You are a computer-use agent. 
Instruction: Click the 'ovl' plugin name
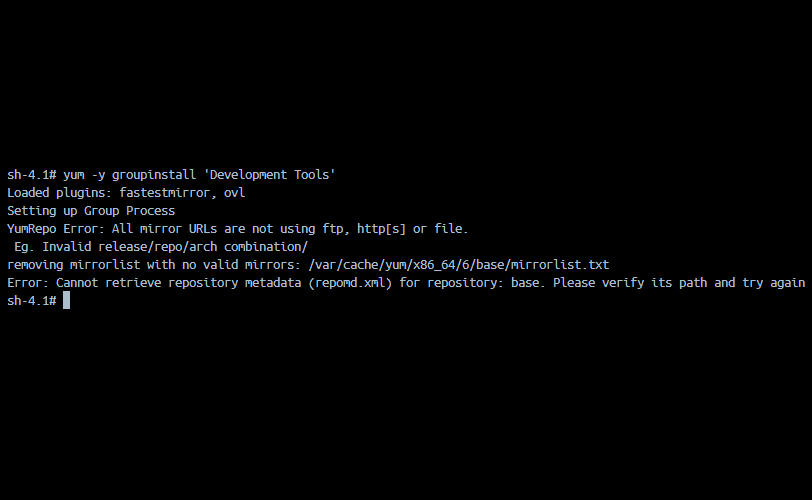[235, 193]
